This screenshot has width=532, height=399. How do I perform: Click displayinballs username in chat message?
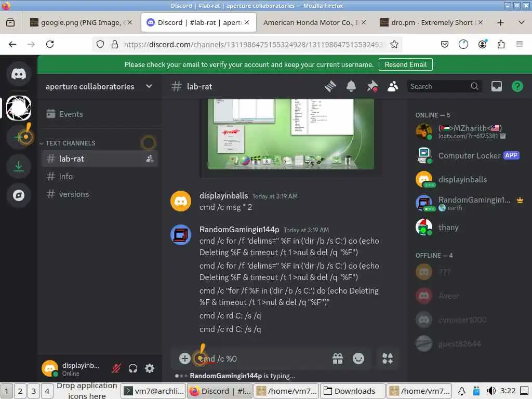pyautogui.click(x=223, y=196)
